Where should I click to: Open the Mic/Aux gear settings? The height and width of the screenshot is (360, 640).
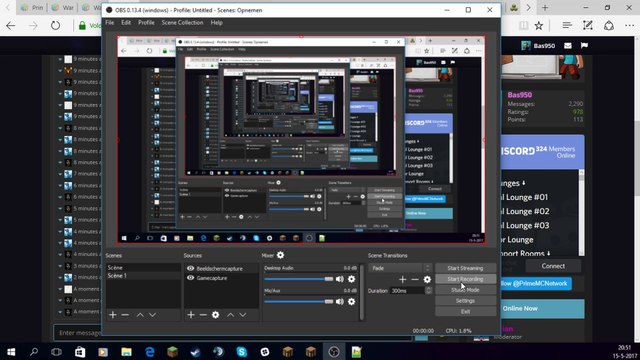351,302
